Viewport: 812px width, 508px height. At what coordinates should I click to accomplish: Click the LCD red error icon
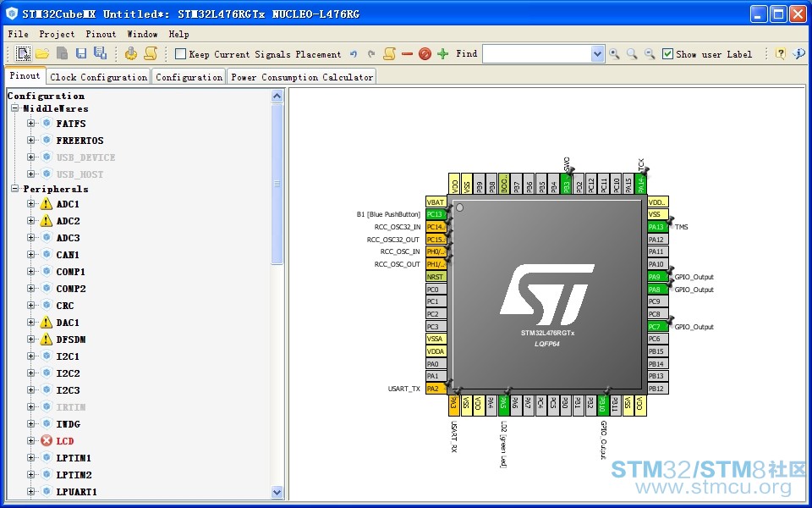[47, 440]
